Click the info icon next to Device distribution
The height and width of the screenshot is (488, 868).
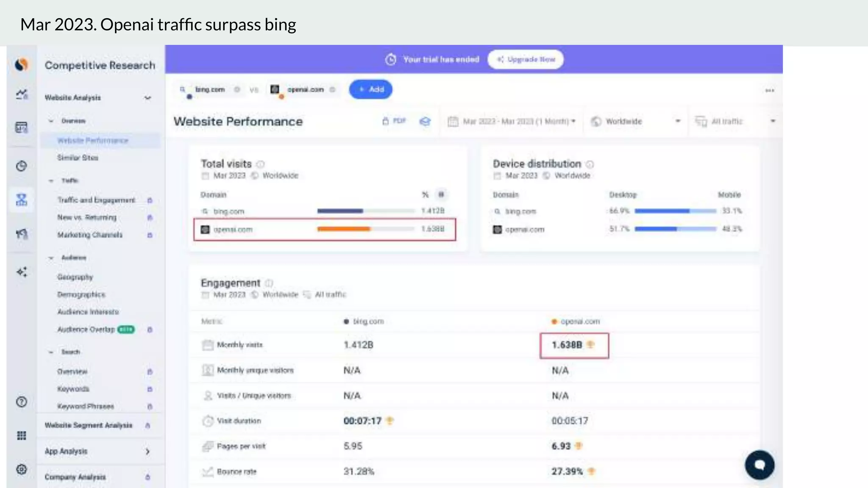590,164
